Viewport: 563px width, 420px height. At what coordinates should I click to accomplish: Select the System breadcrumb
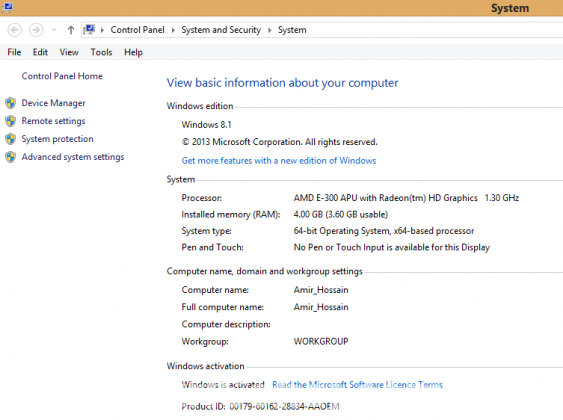pyautogui.click(x=292, y=30)
